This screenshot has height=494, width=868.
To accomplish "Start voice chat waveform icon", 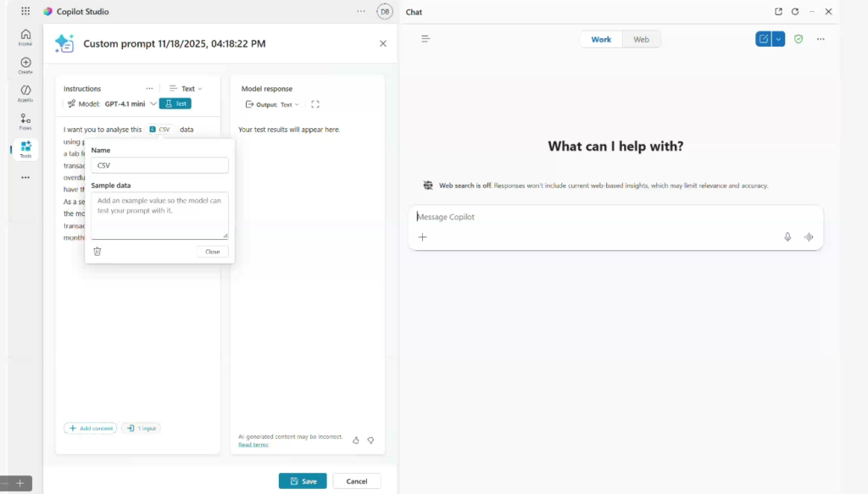I will (x=809, y=237).
